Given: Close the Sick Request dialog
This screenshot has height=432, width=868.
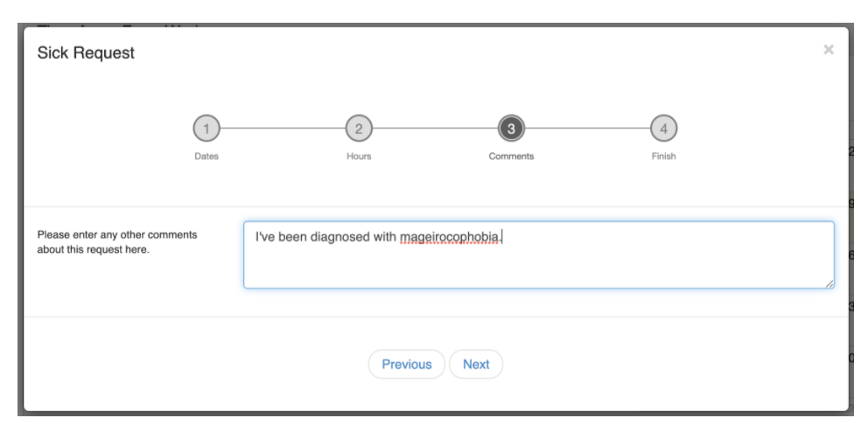Looking at the screenshot, I should 828,51.
